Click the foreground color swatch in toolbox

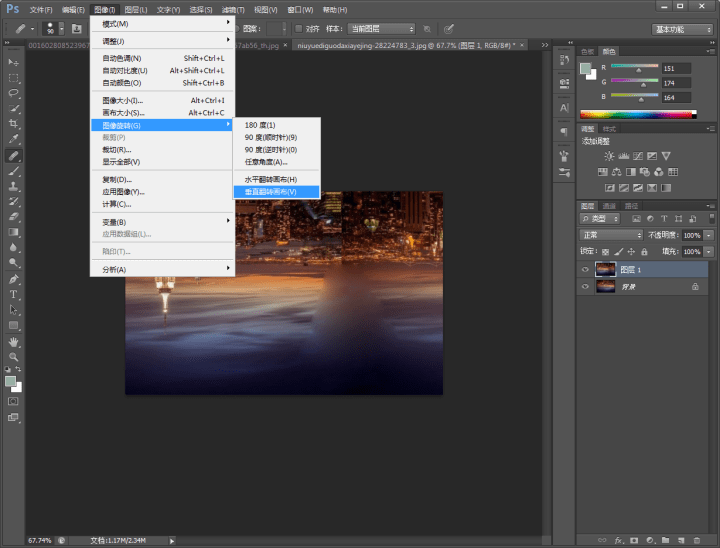click(11, 381)
